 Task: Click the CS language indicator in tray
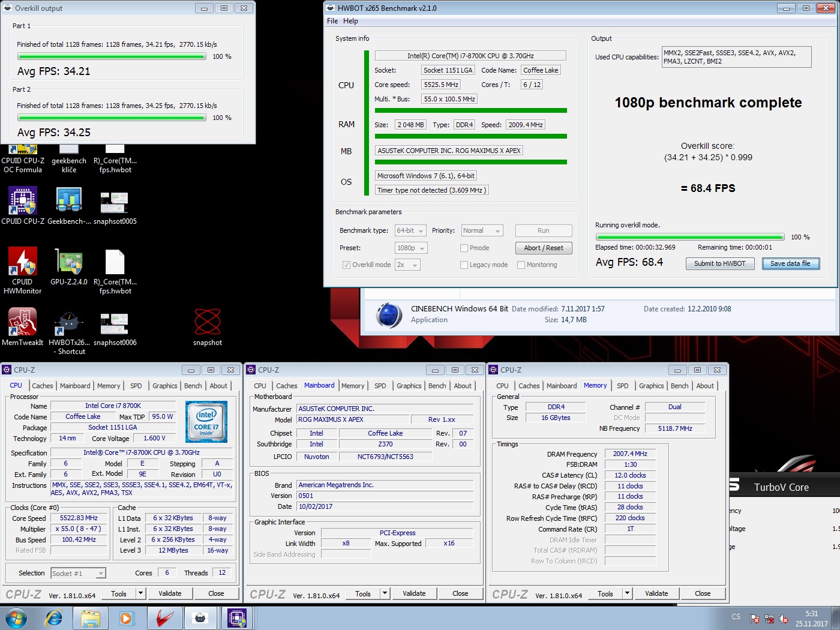click(x=736, y=617)
